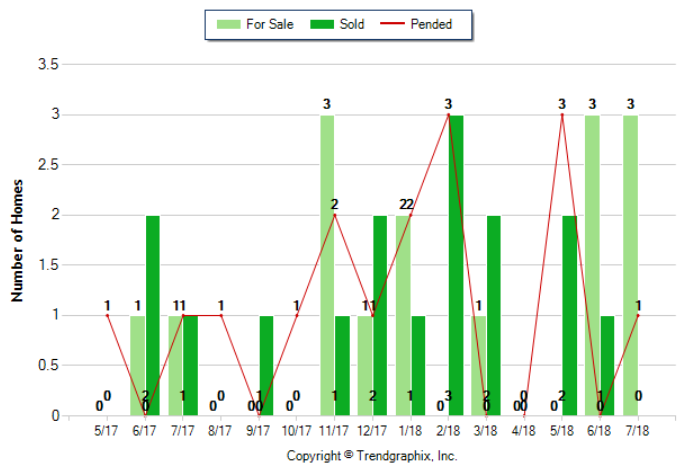
Task: Click the 2/18 Sold bar
Action: (x=456, y=265)
